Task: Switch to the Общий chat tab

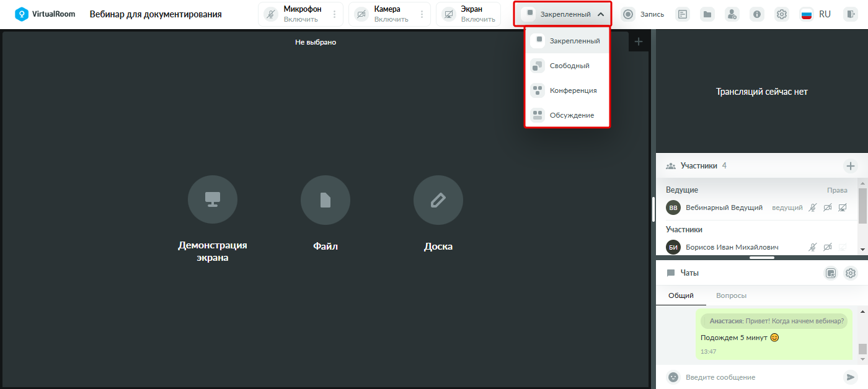Action: click(681, 295)
